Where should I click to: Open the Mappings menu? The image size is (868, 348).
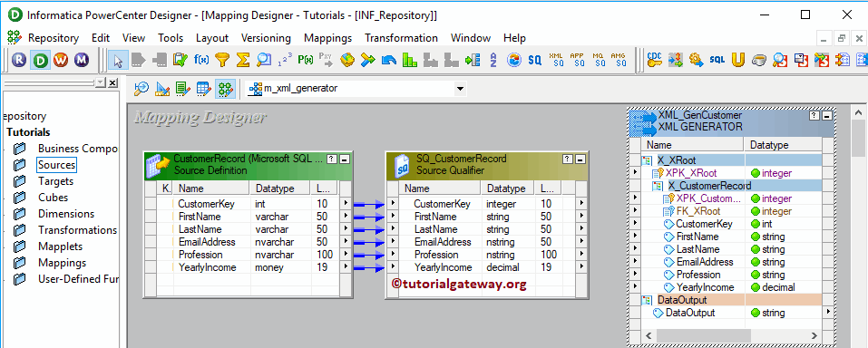327,38
